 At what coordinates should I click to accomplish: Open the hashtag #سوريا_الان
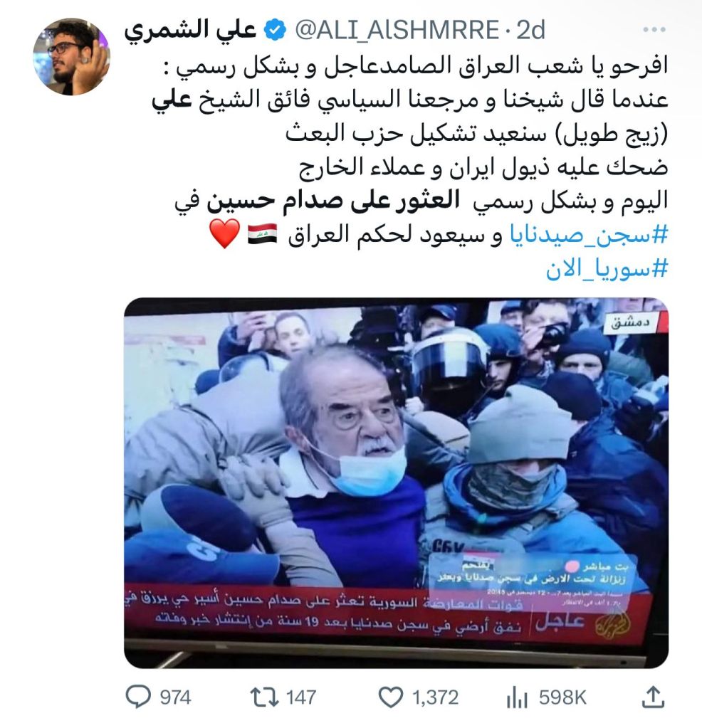click(607, 269)
